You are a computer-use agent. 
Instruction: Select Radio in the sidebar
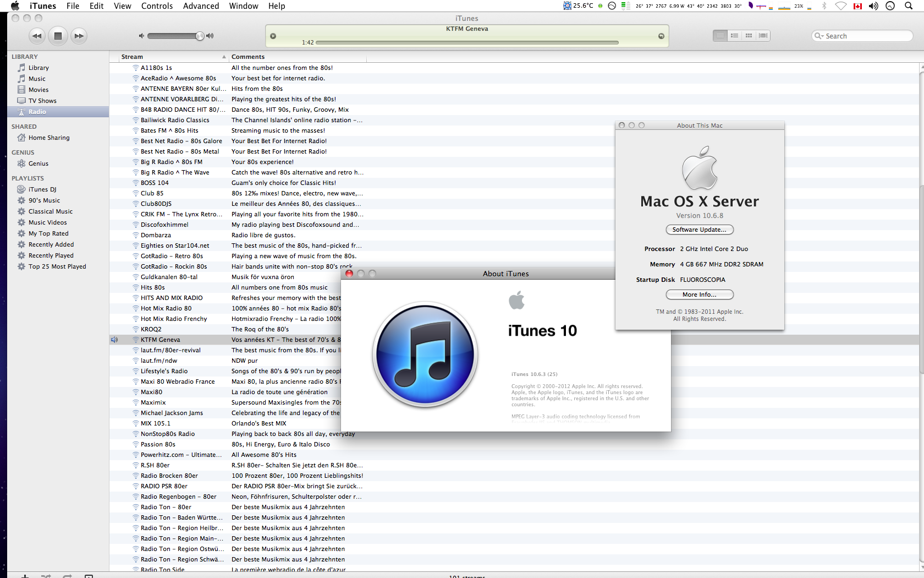58,112
